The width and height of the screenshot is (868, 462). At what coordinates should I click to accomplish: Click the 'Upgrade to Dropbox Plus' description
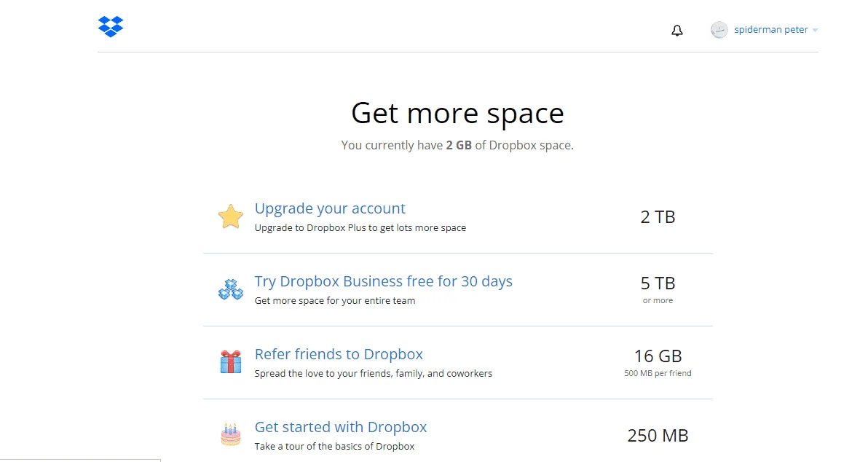[360, 227]
